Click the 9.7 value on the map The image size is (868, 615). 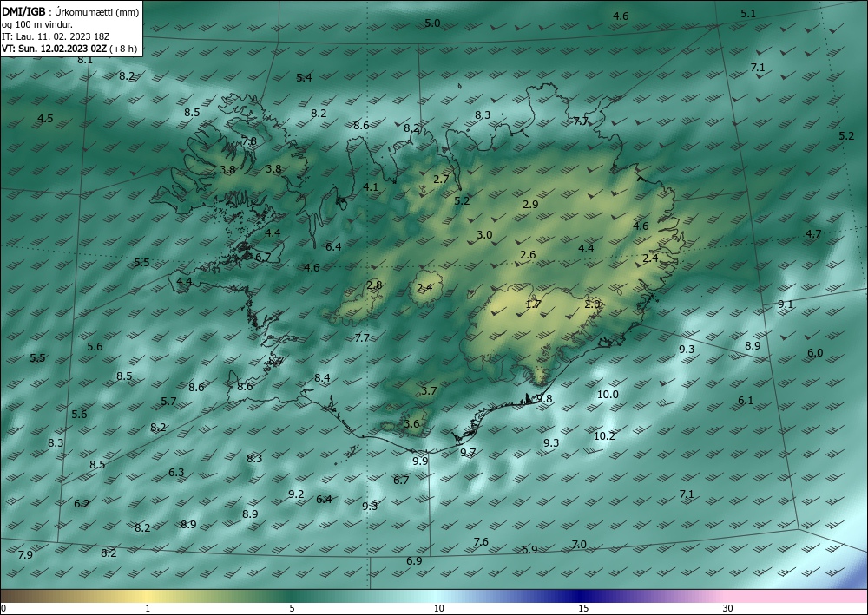469,453
